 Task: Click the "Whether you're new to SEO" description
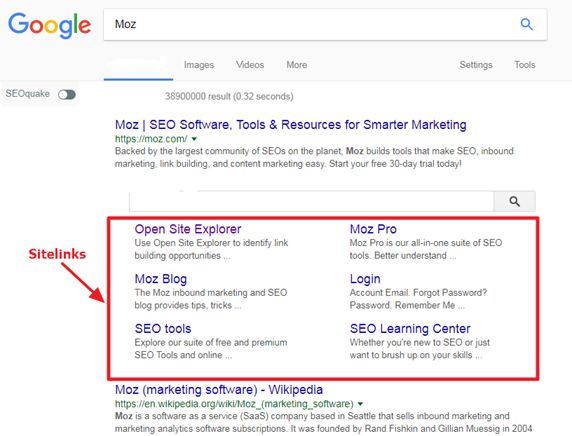(x=420, y=349)
